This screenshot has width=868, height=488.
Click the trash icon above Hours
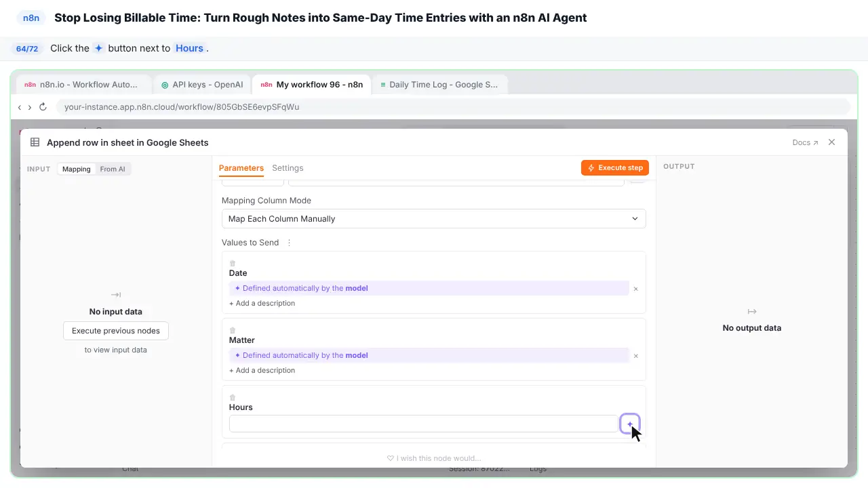pyautogui.click(x=233, y=398)
